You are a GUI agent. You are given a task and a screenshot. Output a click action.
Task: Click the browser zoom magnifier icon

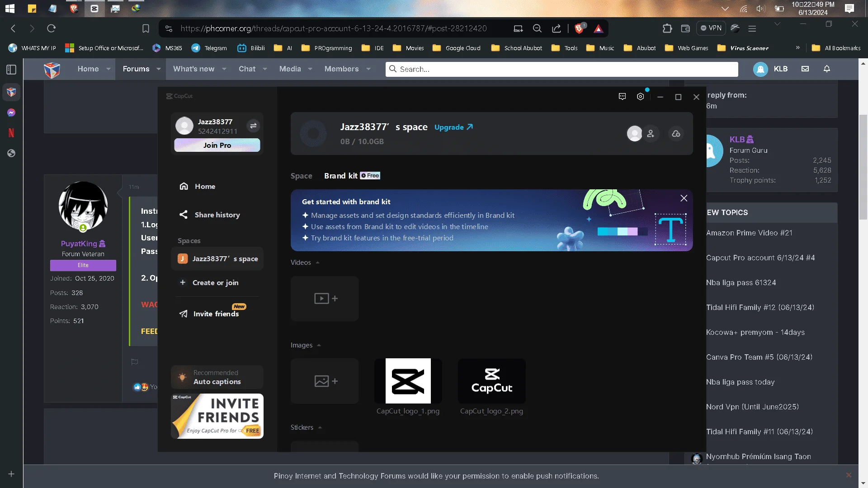click(x=537, y=28)
